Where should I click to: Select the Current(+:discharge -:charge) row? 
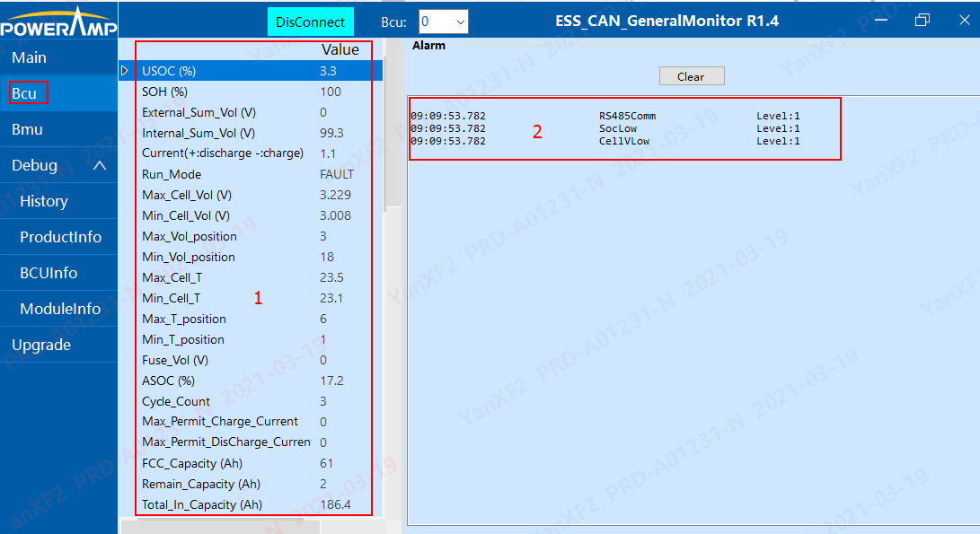tap(251, 153)
